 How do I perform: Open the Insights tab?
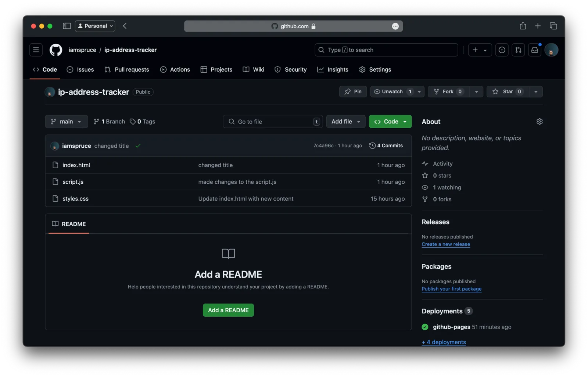click(x=333, y=69)
